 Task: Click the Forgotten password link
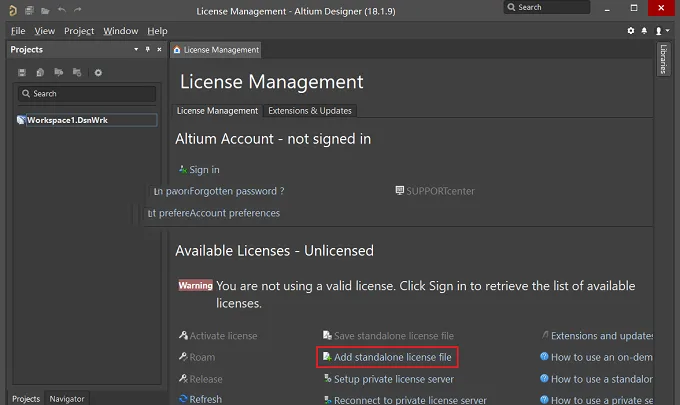[x=237, y=191]
